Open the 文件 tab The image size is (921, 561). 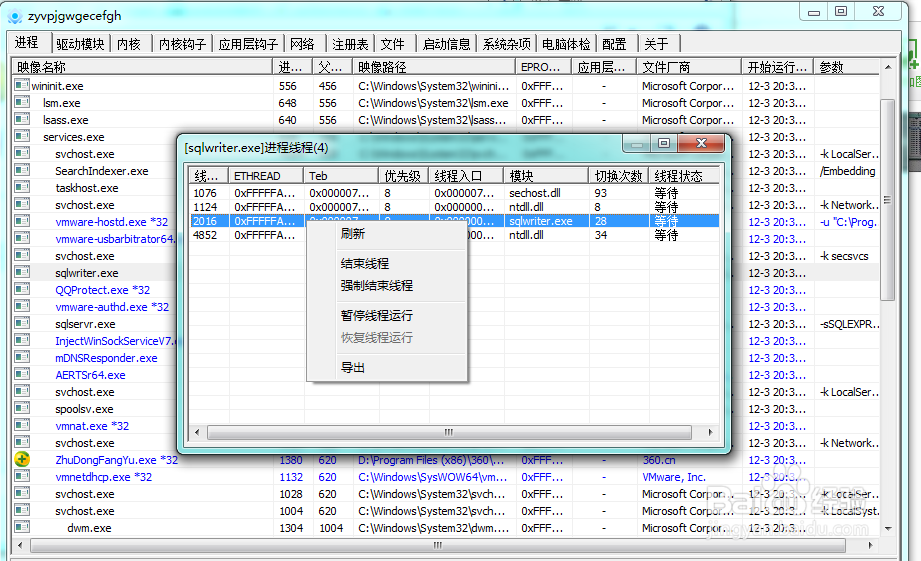coord(392,44)
